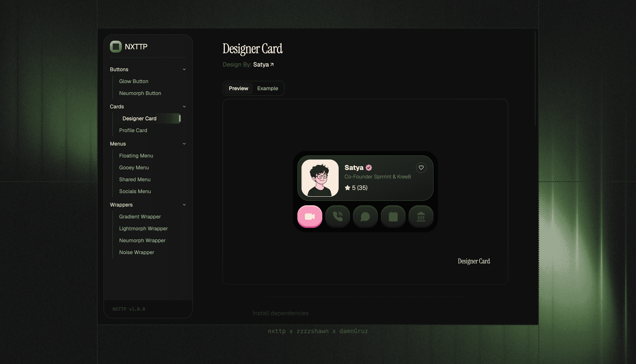Collapse the Wrappers section chevron
Screen dimensions: 636x364
click(x=184, y=205)
